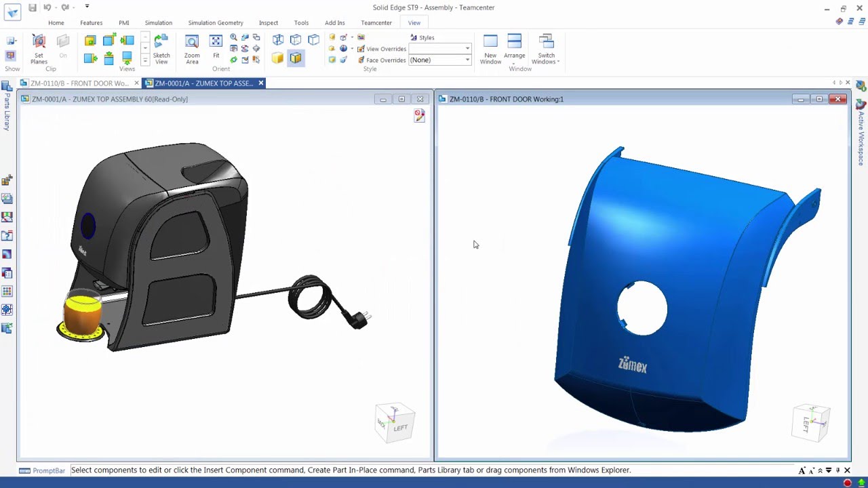
Task: Click the Save icon in quick access toolbar
Action: click(32, 7)
